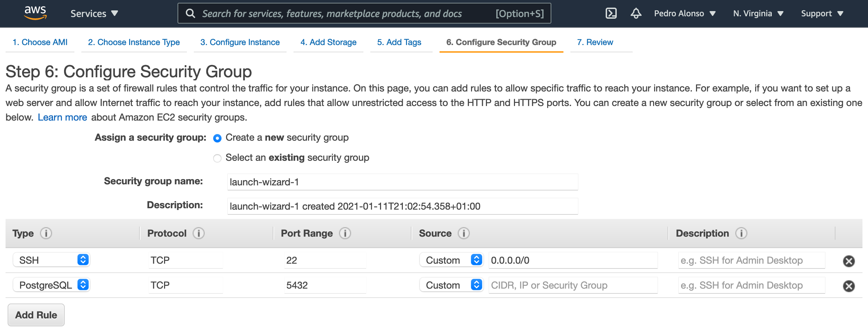The width and height of the screenshot is (868, 334).
Task: Show the Protocol column info tooltip
Action: [199, 234]
